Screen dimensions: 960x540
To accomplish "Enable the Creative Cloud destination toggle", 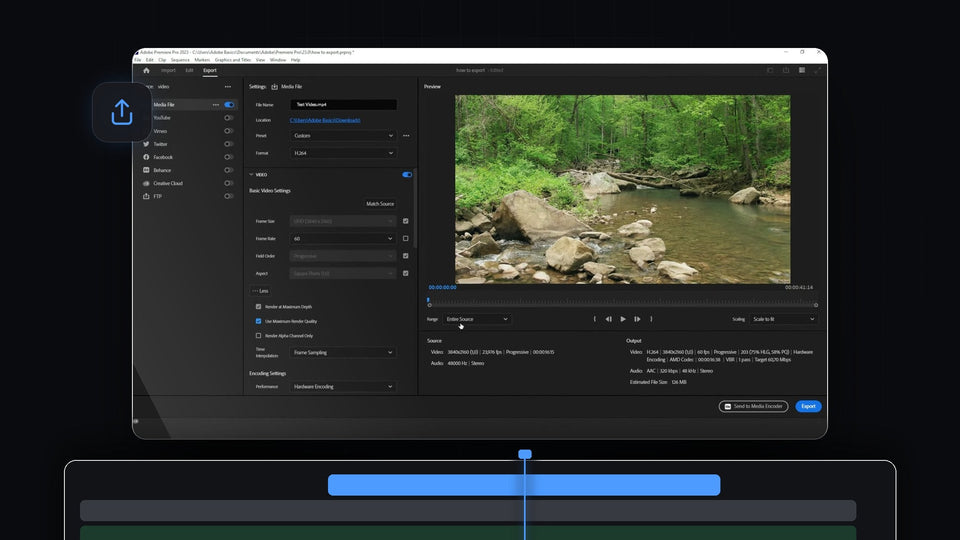I will [229, 183].
